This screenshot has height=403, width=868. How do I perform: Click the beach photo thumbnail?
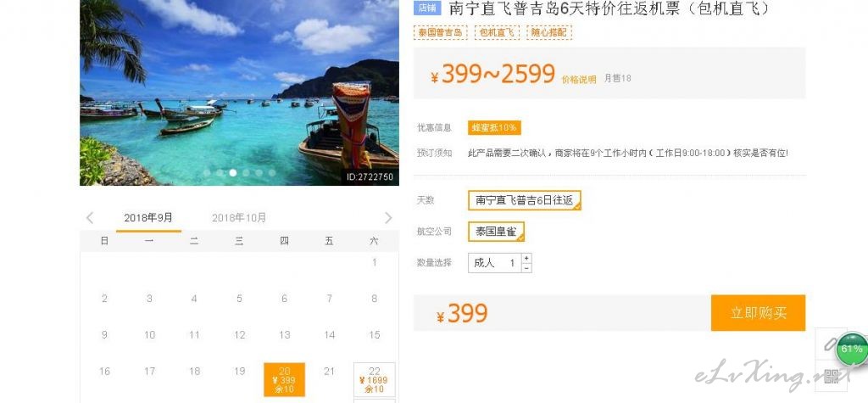pos(239,92)
